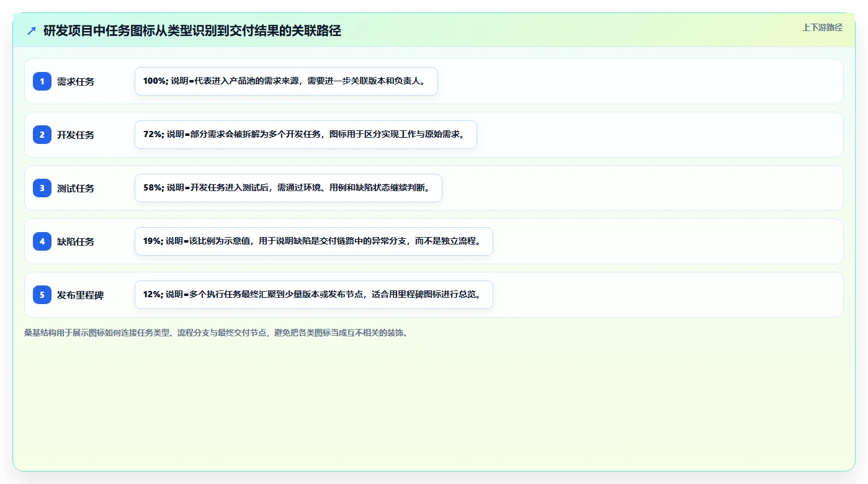The height and width of the screenshot is (484, 868).
Task: Select the number 4 badge for 缺陷任务
Action: point(42,241)
